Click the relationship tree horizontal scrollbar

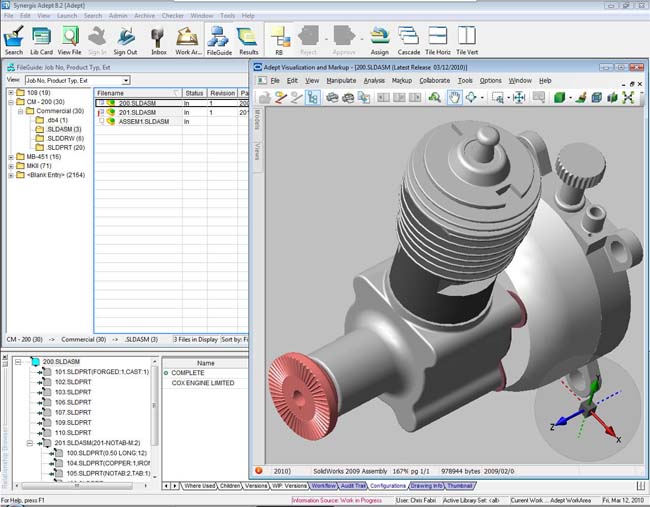coord(81,485)
